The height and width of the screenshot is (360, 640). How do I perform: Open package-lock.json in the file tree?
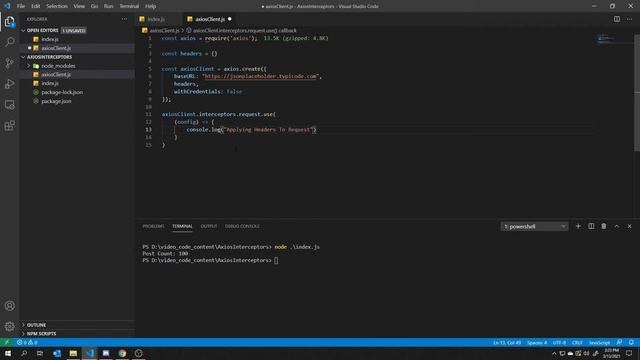[77, 92]
